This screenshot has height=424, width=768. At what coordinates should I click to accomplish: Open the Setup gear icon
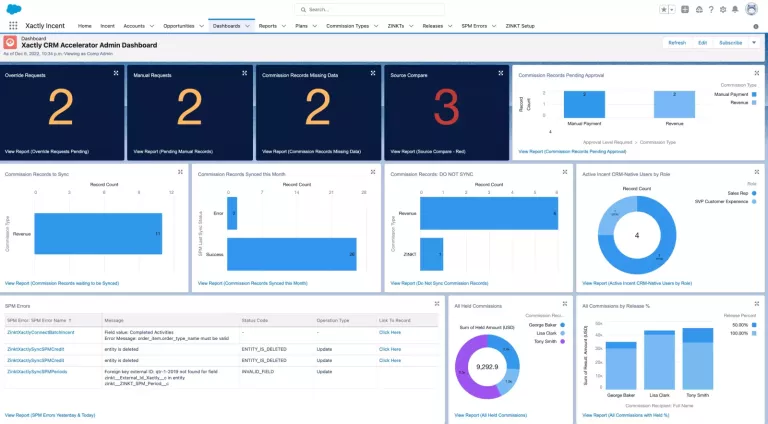coord(723,9)
